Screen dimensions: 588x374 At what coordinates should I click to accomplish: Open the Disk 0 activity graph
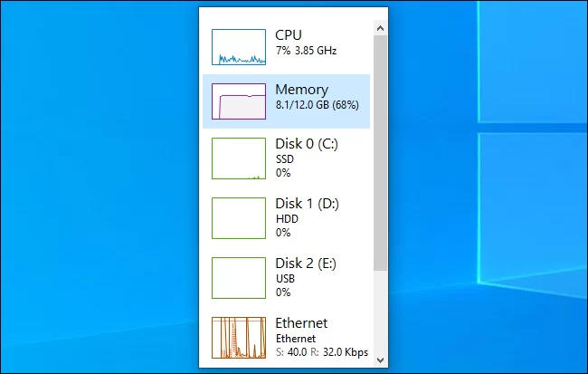click(x=239, y=158)
